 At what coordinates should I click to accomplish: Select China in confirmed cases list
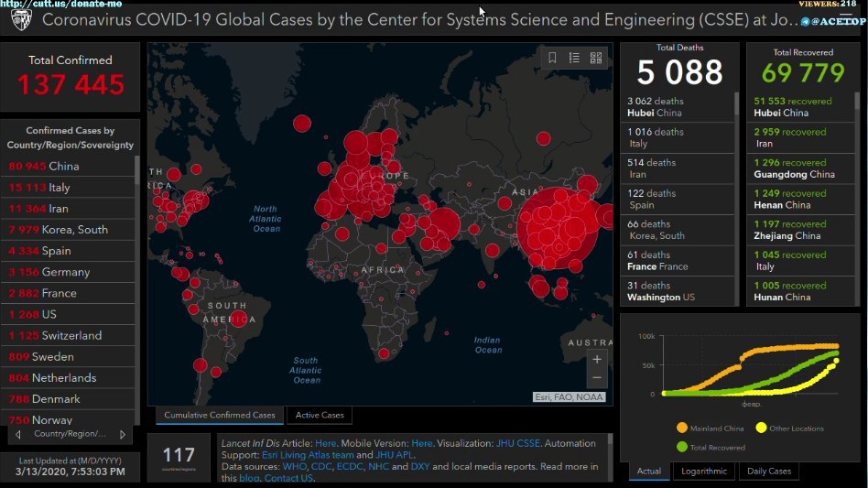68,166
